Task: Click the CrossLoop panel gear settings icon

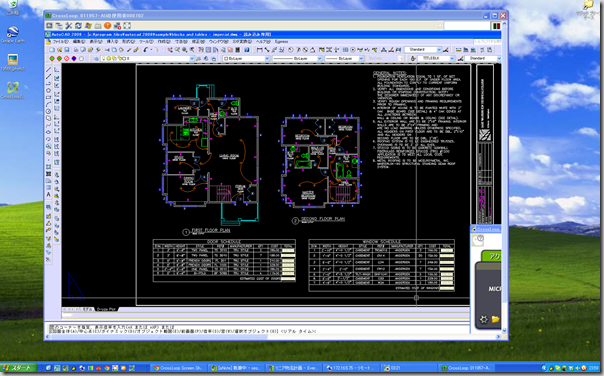Action: [483, 319]
